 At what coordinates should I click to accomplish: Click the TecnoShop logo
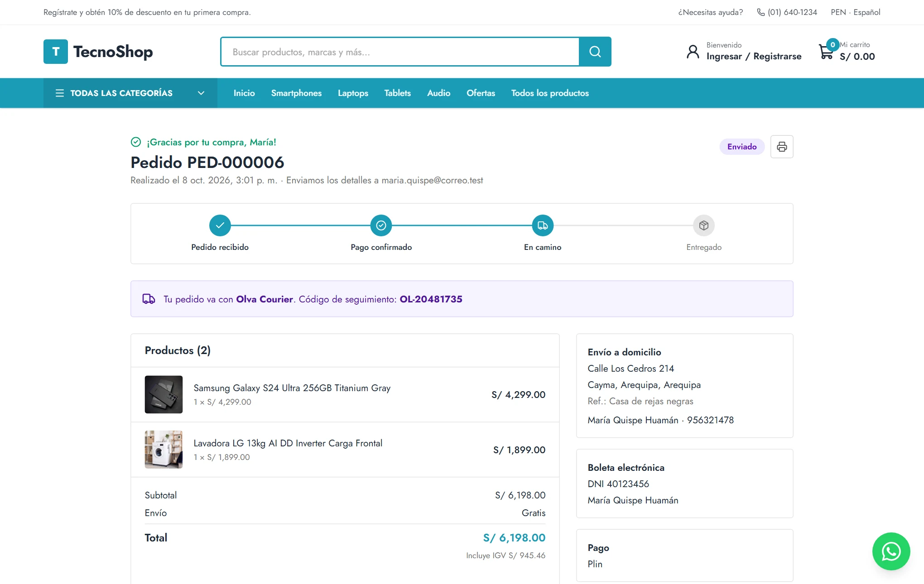click(98, 52)
